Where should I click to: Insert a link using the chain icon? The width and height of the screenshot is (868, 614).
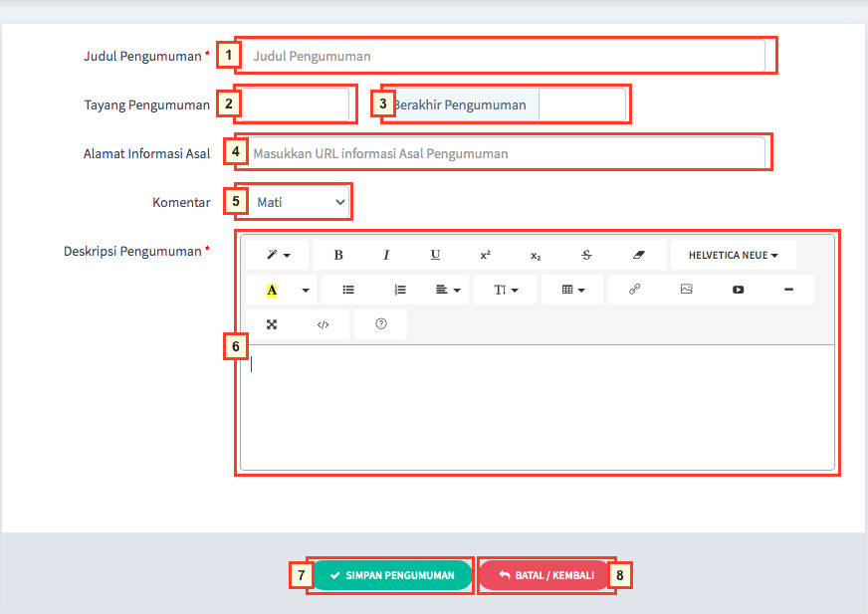(x=634, y=290)
